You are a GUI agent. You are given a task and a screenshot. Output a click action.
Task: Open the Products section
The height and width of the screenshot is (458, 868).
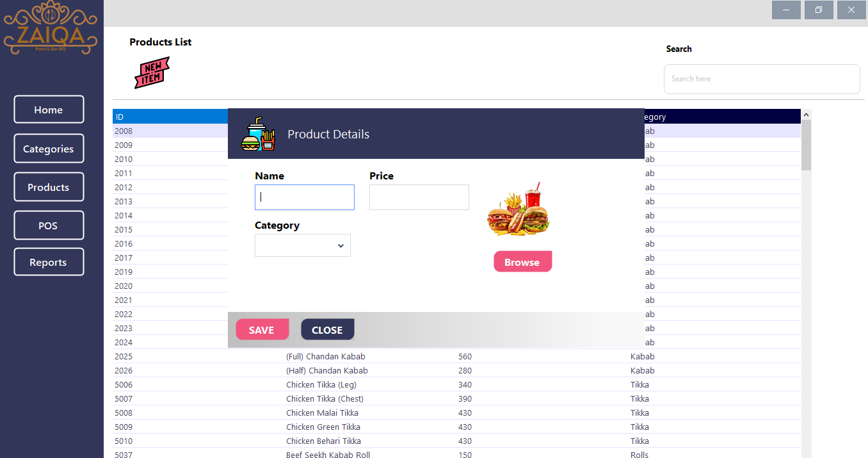49,187
